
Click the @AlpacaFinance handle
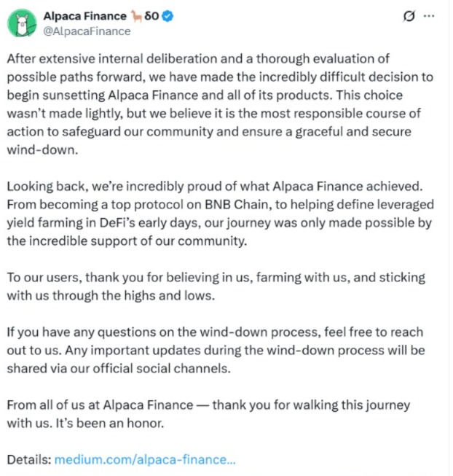click(x=87, y=31)
